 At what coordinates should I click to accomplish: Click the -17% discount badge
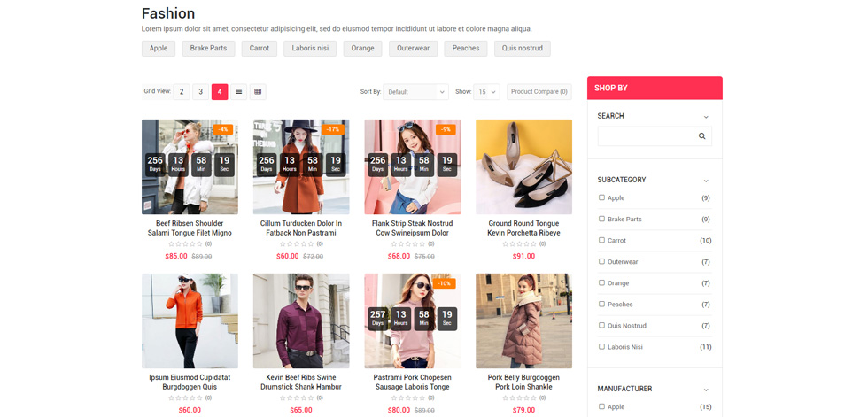[334, 129]
